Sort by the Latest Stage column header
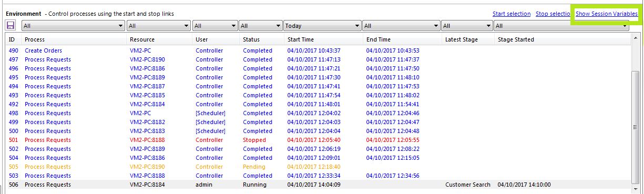644x194 pixels. pyautogui.click(x=462, y=39)
